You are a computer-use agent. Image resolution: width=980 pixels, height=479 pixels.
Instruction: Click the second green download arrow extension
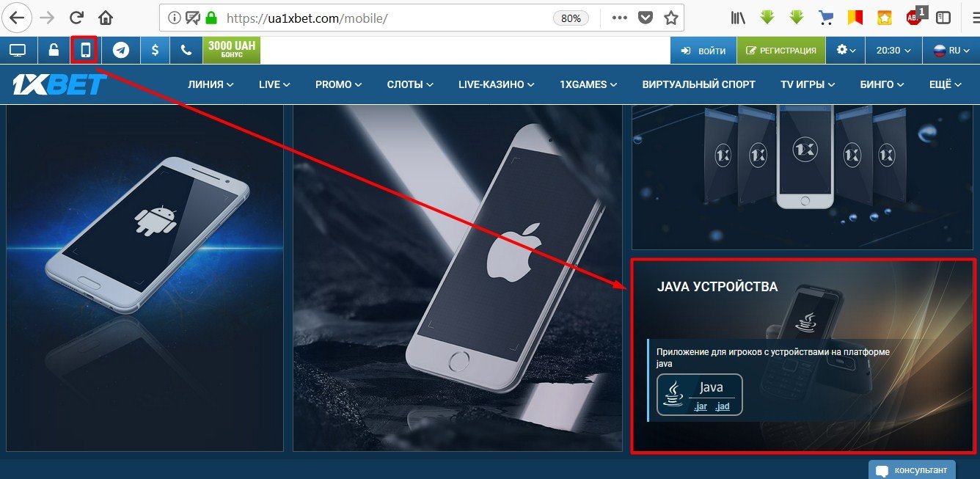point(797,17)
